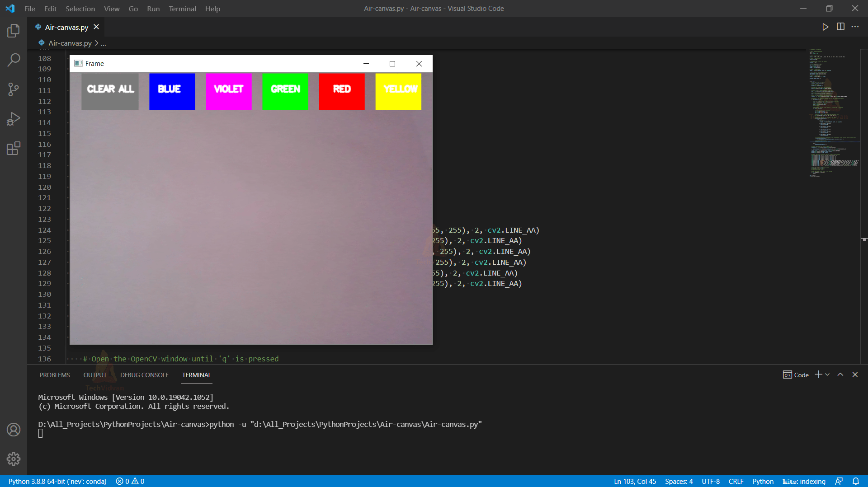Open the Source Control view
The height and width of the screenshot is (487, 868).
point(13,89)
